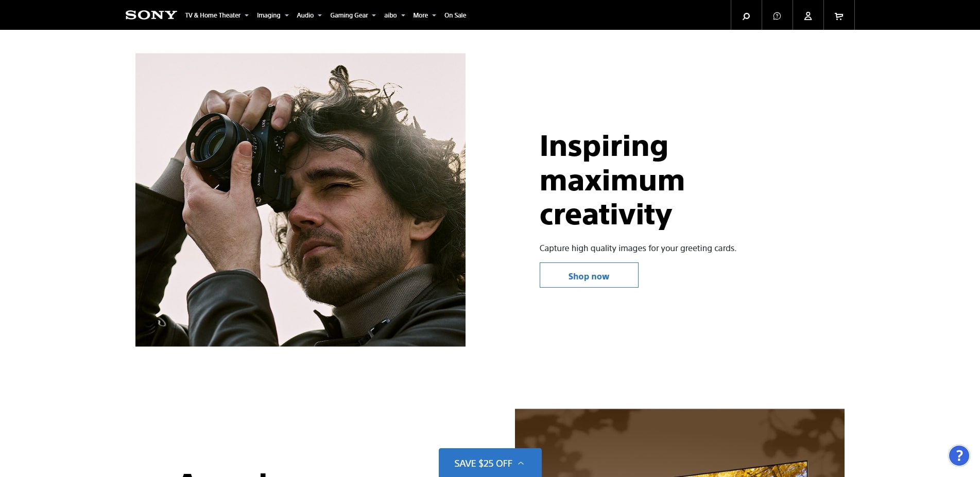980x477 pixels.
Task: Click the Sony logo
Action: coord(151,15)
